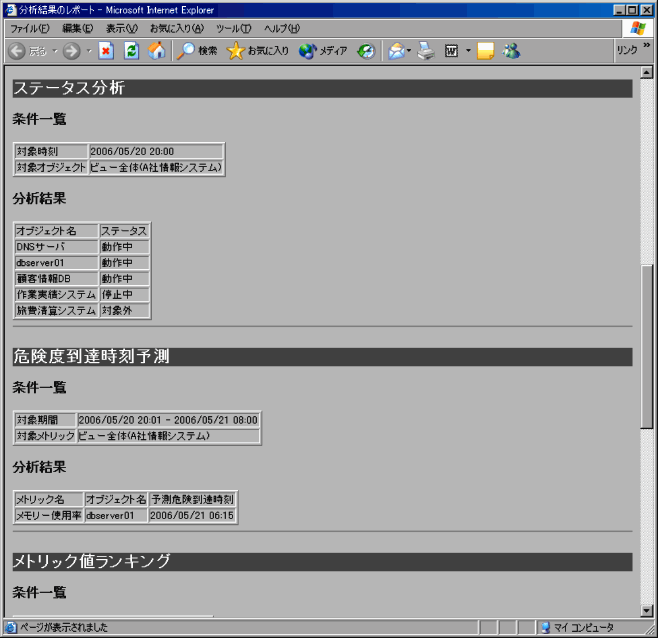The image size is (658, 638).
Task: Open the History clock icon
Action: (x=366, y=51)
